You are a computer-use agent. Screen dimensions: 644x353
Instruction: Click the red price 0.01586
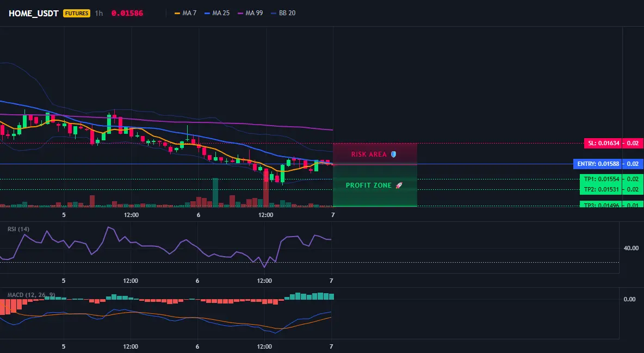127,13
